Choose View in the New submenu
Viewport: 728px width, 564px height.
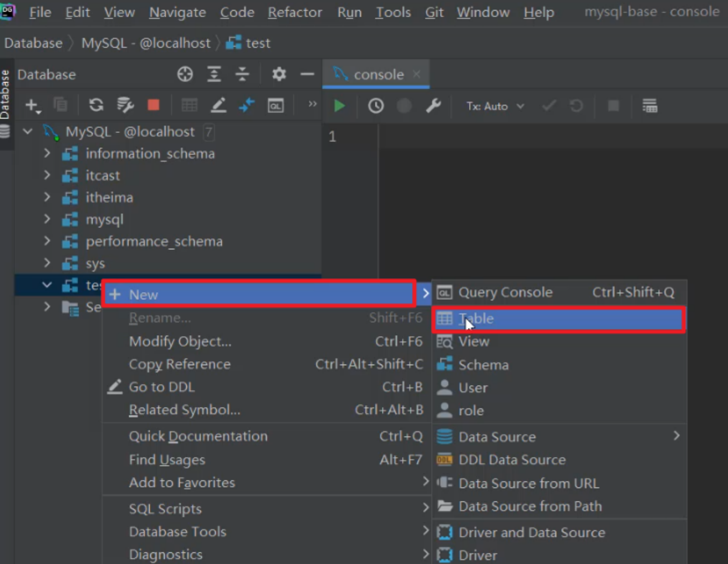tap(559, 342)
